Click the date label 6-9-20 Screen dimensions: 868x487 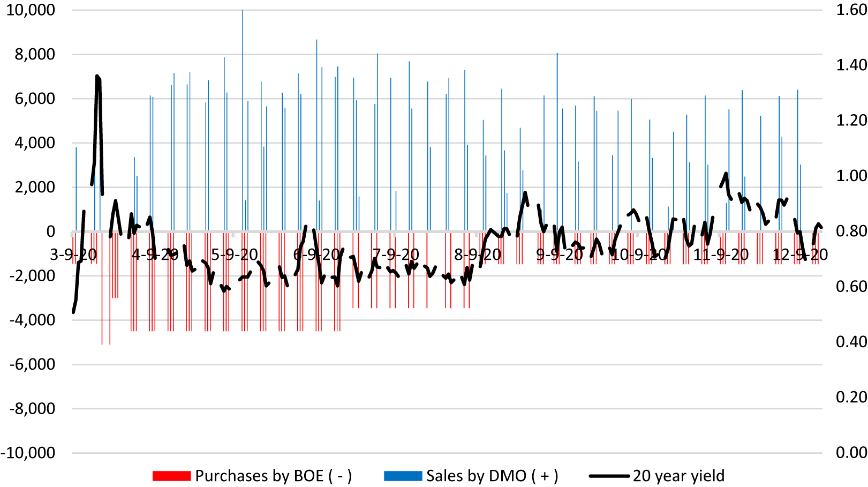pyautogui.click(x=316, y=254)
